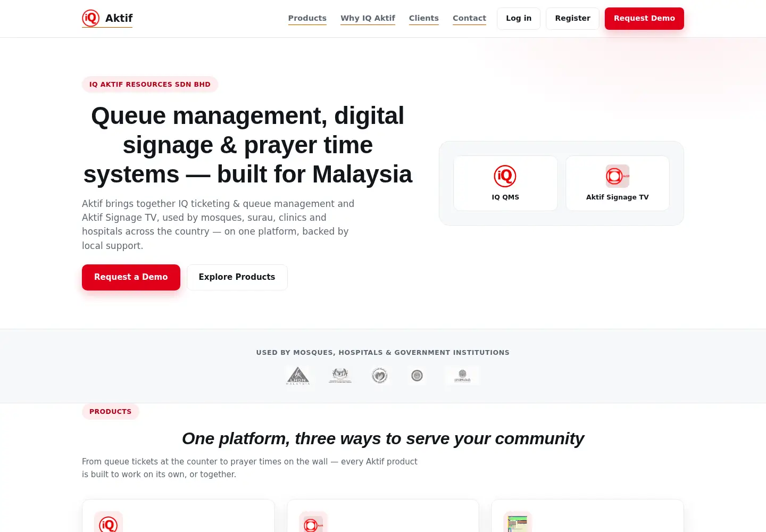Click the Aktif Signage TV logo icon
Screen dimensions: 766x532
[618, 176]
